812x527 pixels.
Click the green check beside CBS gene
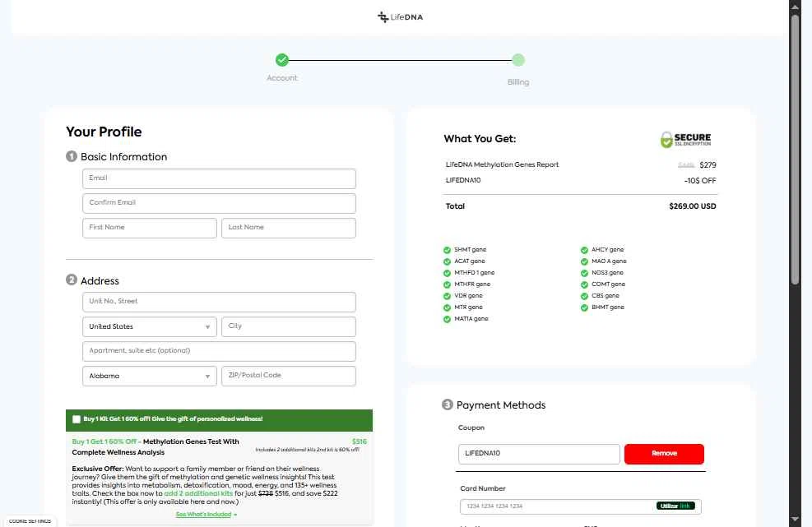pyautogui.click(x=584, y=296)
